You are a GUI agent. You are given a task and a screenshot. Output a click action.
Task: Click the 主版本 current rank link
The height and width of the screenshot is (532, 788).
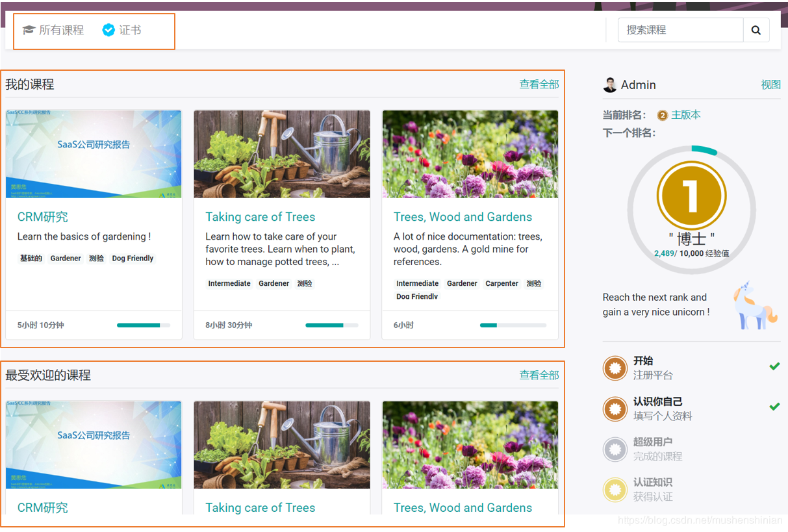pos(685,115)
